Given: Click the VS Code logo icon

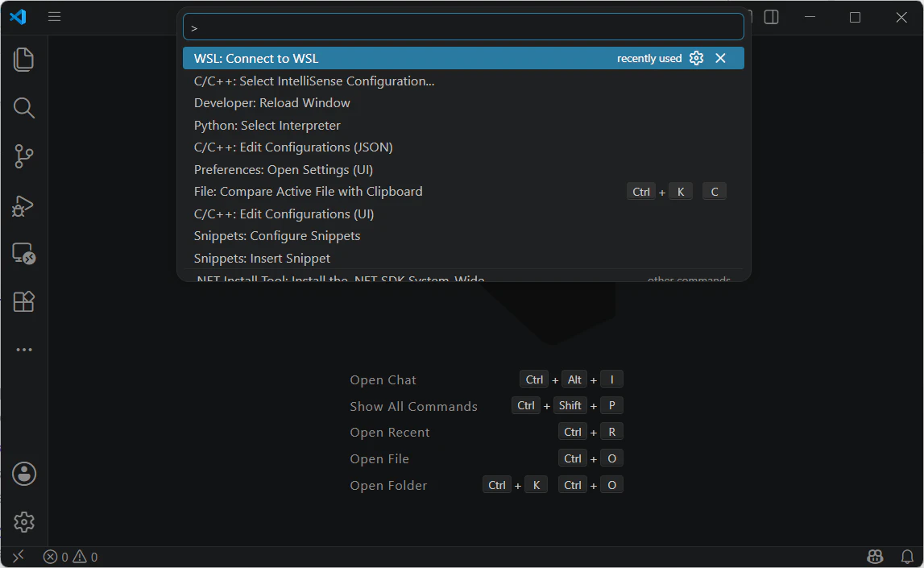Looking at the screenshot, I should coord(18,16).
